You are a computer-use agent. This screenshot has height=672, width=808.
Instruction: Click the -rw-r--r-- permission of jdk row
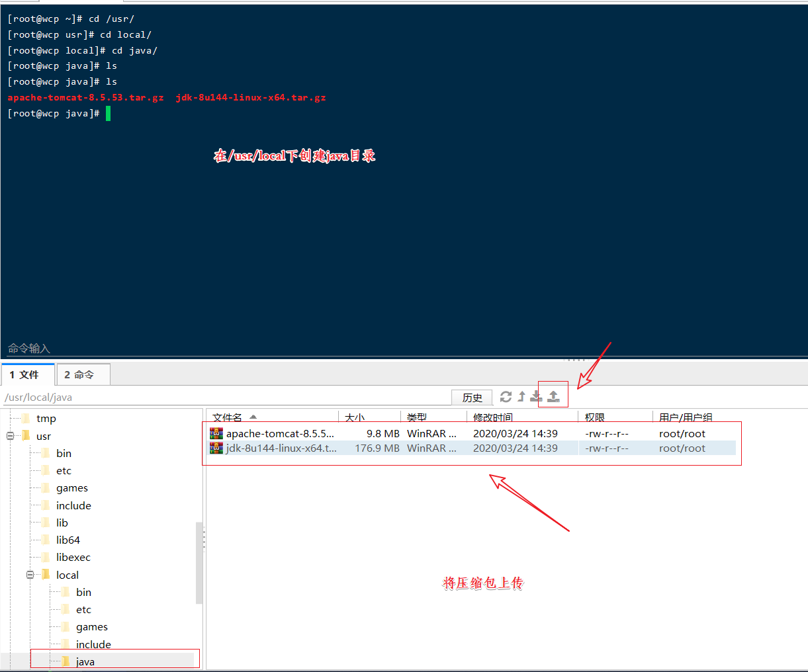pyautogui.click(x=607, y=448)
